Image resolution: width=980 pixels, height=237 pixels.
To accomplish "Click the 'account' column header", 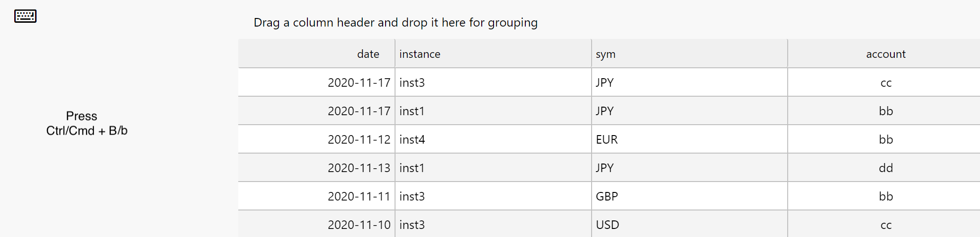I will tap(885, 54).
